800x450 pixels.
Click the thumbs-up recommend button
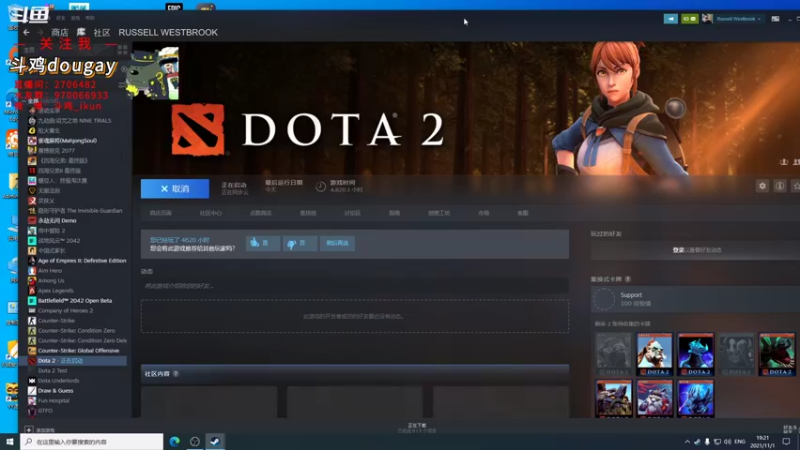click(263, 243)
